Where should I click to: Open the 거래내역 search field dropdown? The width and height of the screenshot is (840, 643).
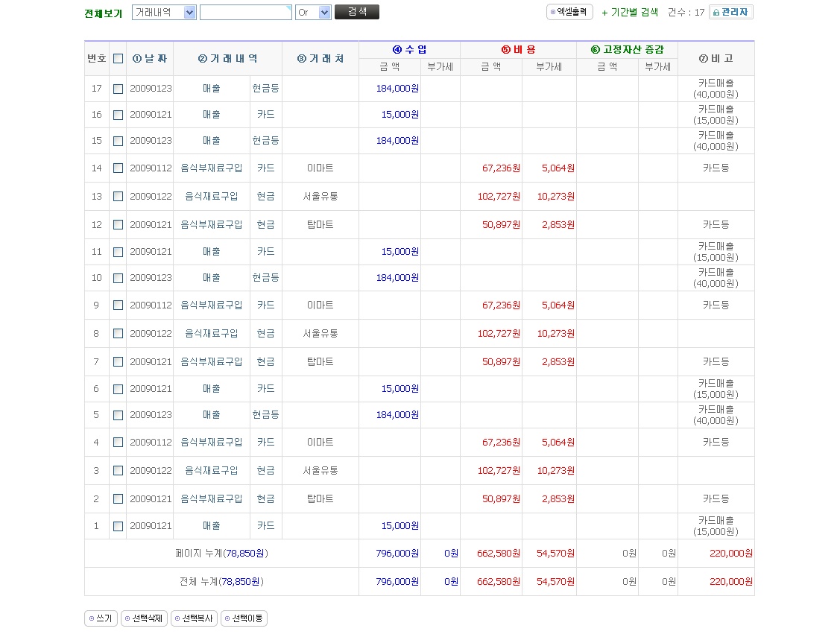164,13
